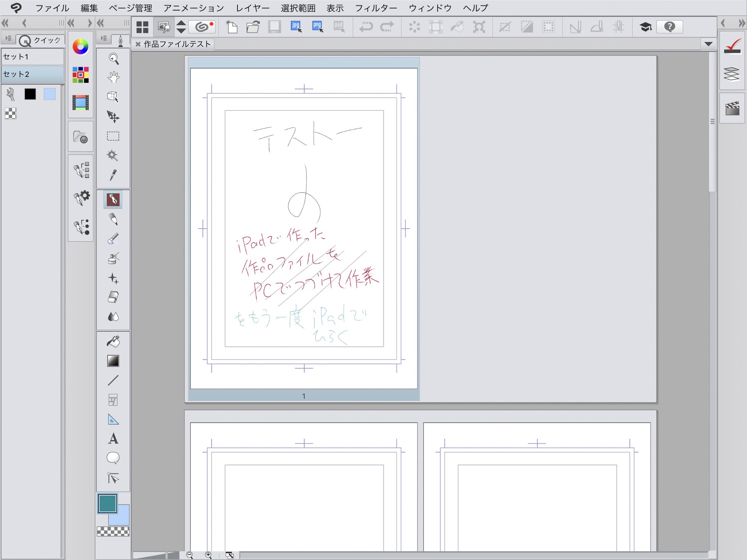Select the rectangular Selection marquee tool
This screenshot has width=747, height=560.
coord(113,136)
